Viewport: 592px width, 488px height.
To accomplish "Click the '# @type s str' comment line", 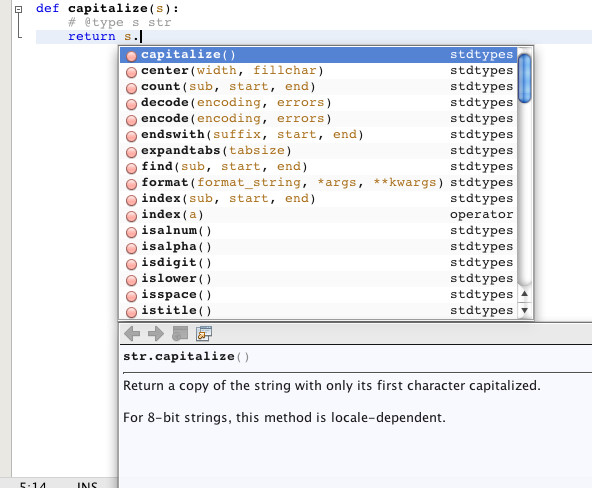I will pos(119,22).
